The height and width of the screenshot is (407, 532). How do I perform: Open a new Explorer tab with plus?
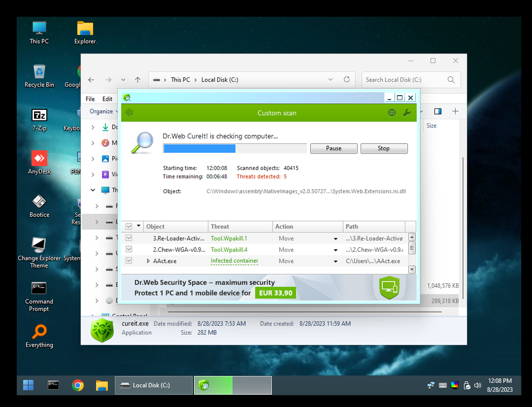click(x=455, y=111)
